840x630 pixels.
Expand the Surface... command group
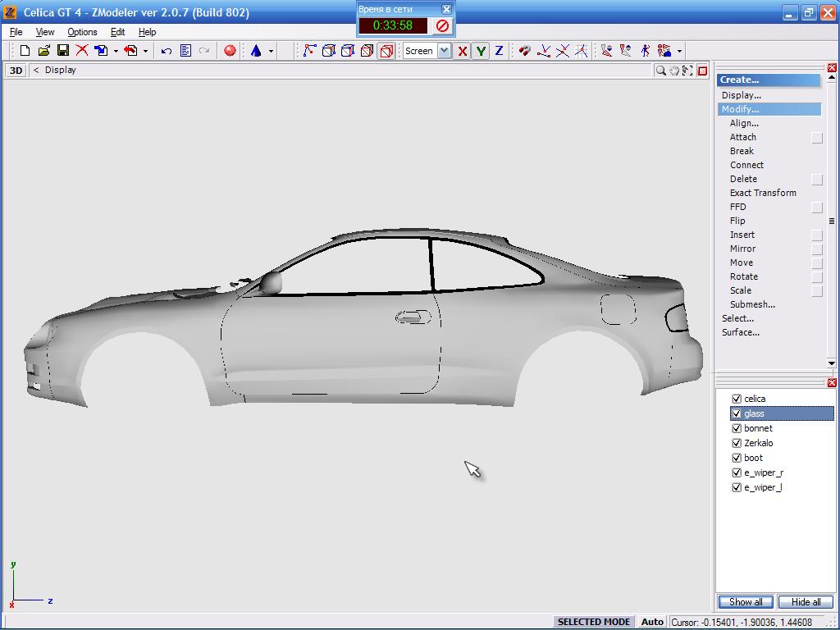pyautogui.click(x=740, y=332)
